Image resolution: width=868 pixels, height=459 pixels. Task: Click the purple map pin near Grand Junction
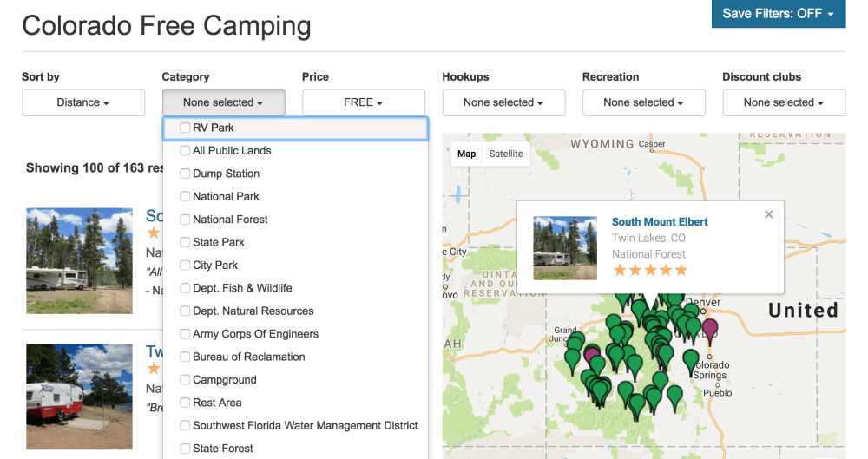(593, 354)
